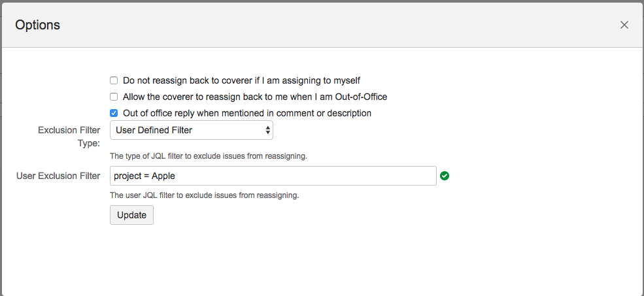Click the 'User Exclusion Filter' field label
Viewport: 644px width, 296px height.
click(x=58, y=176)
